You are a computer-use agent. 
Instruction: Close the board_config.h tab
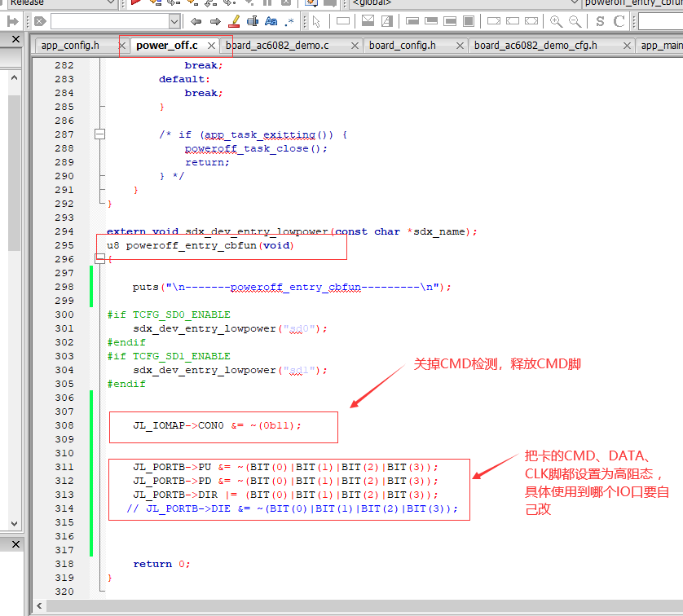click(460, 46)
